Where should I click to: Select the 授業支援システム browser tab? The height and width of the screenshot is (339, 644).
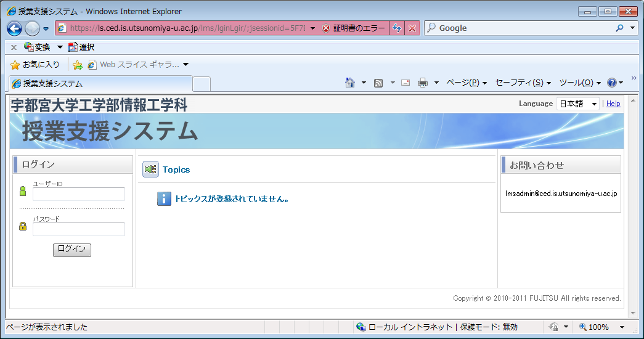tap(100, 84)
